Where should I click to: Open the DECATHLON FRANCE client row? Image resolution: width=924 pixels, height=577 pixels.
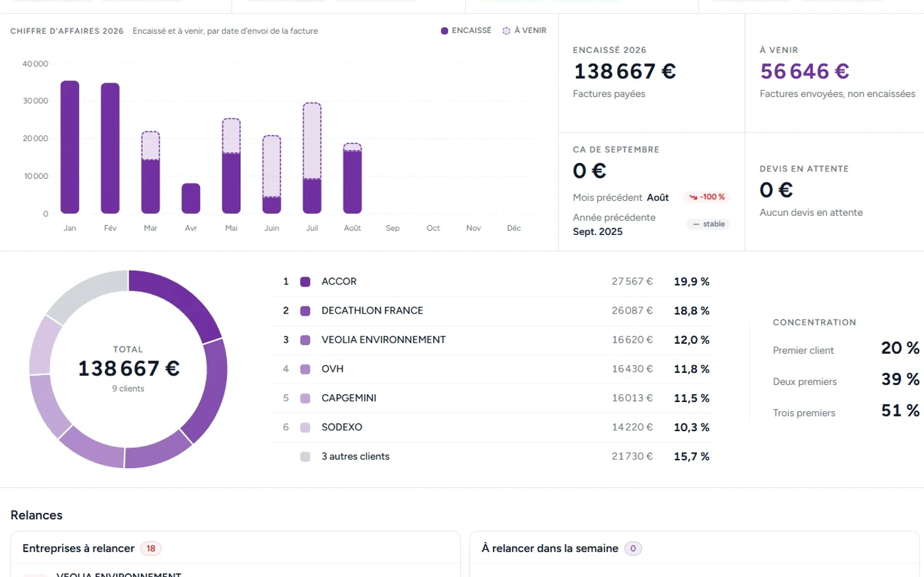point(492,311)
